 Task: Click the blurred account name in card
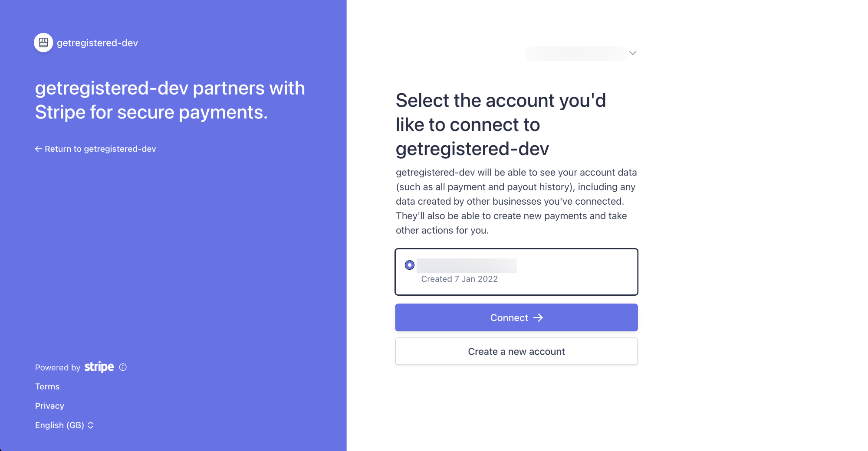(x=467, y=265)
